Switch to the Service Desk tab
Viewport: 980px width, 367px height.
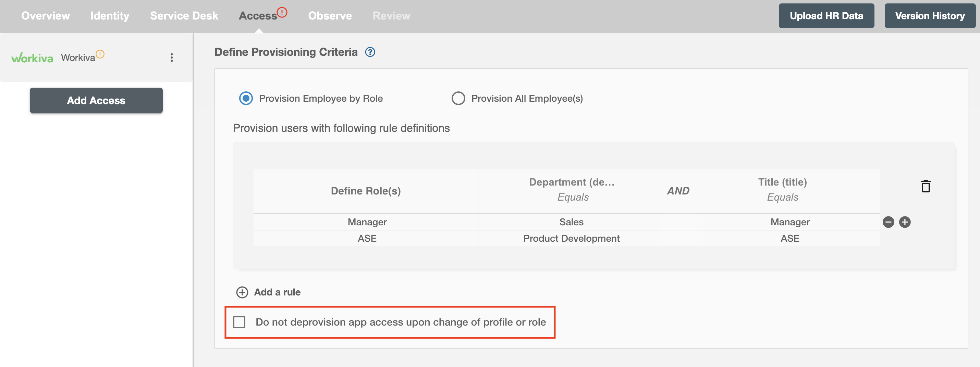[184, 16]
